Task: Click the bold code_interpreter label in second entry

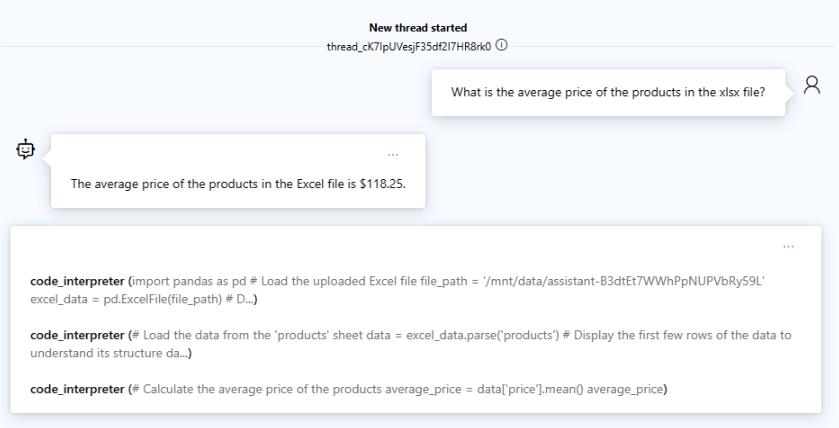Action: 79,335
